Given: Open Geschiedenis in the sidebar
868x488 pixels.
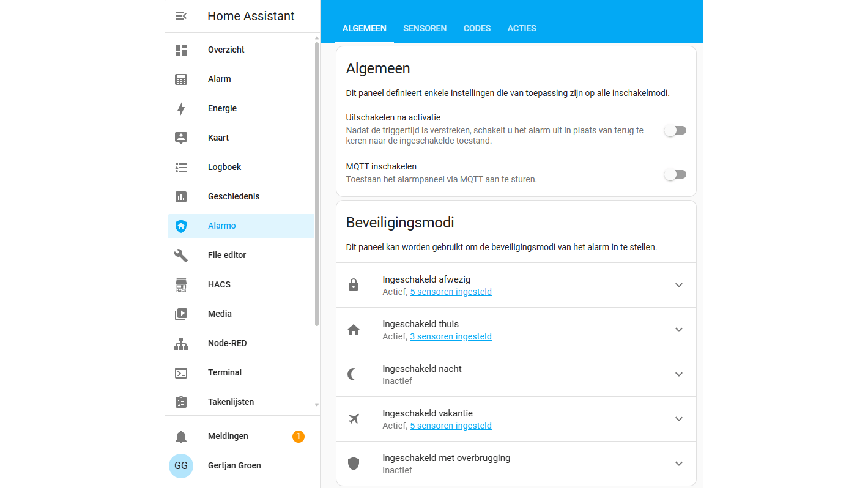Looking at the screenshot, I should 240,196.
